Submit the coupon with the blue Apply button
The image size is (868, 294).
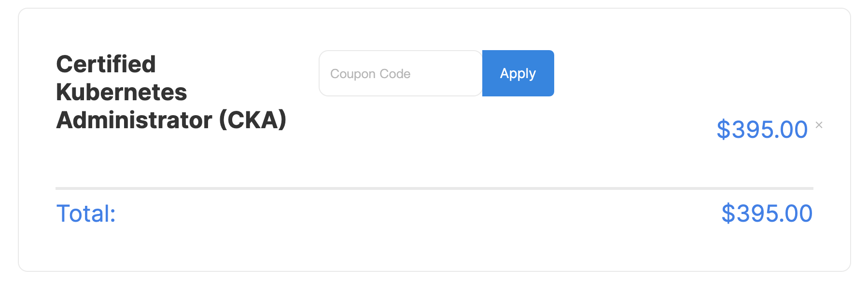point(518,73)
